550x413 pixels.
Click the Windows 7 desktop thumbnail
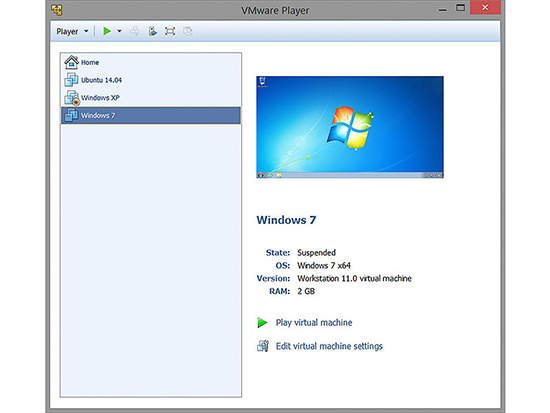click(350, 127)
